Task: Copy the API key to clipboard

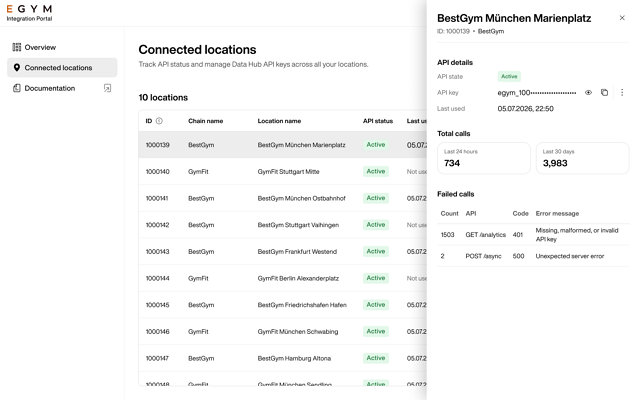Action: [604, 93]
